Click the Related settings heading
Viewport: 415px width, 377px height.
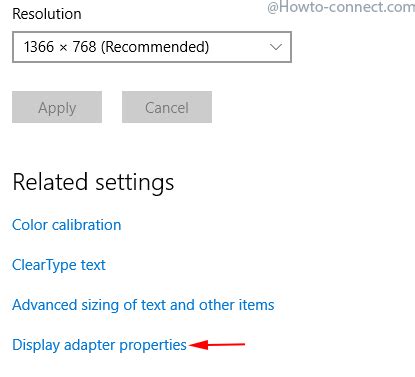93,183
